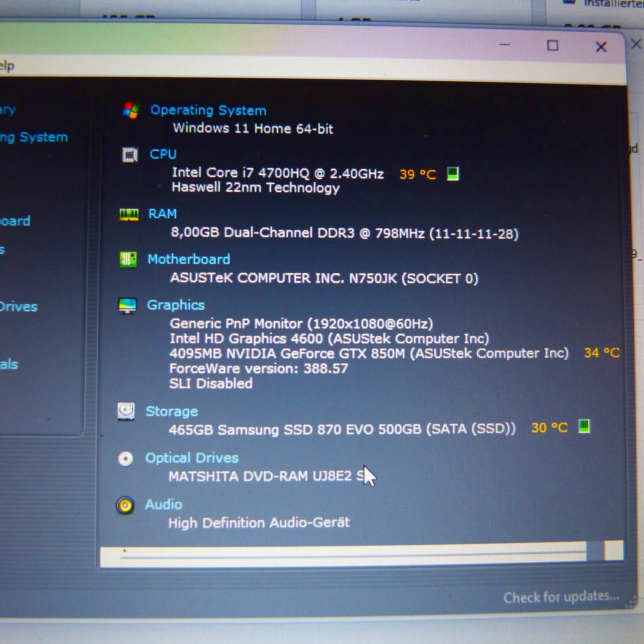Click 'SLI Disabled' line
Image resolution: width=644 pixels, height=644 pixels.
click(211, 383)
